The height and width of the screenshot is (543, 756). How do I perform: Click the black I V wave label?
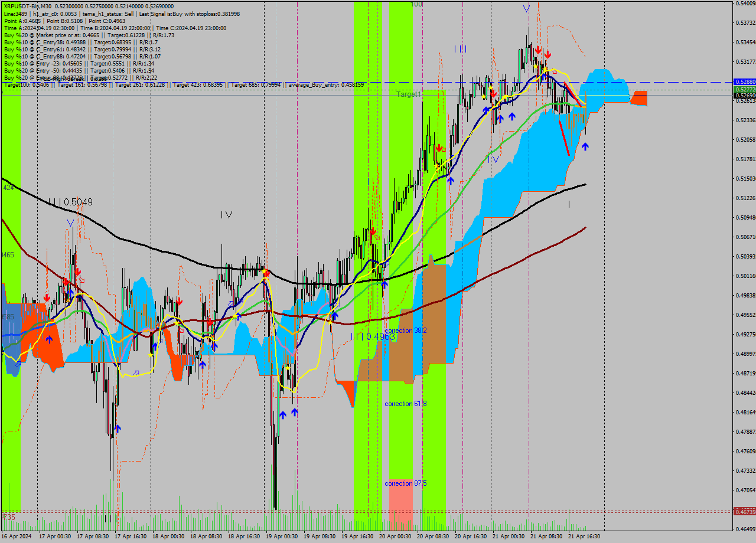coord(226,215)
